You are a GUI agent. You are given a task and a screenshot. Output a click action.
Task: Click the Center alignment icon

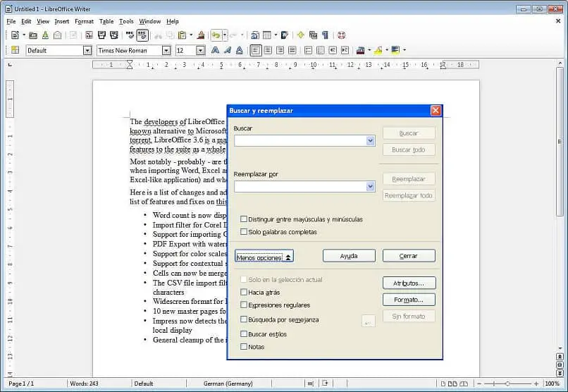(268, 51)
